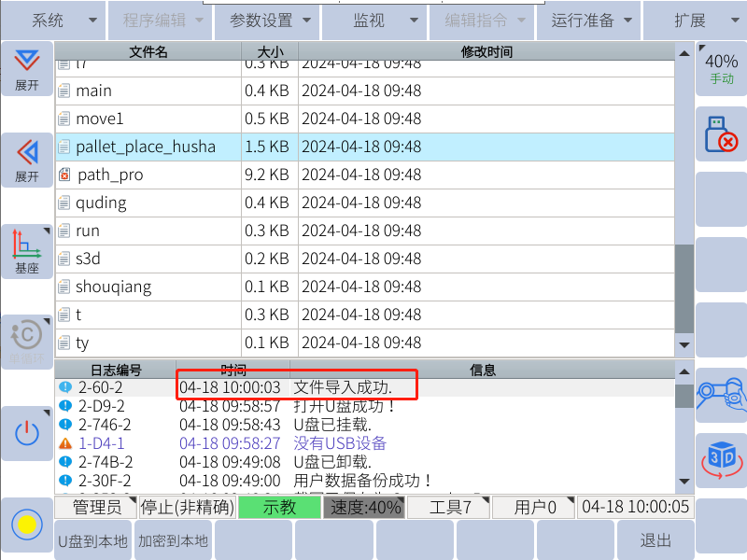This screenshot has width=747, height=560.
Task: Toggle the teach mode status button
Action: pos(279,508)
